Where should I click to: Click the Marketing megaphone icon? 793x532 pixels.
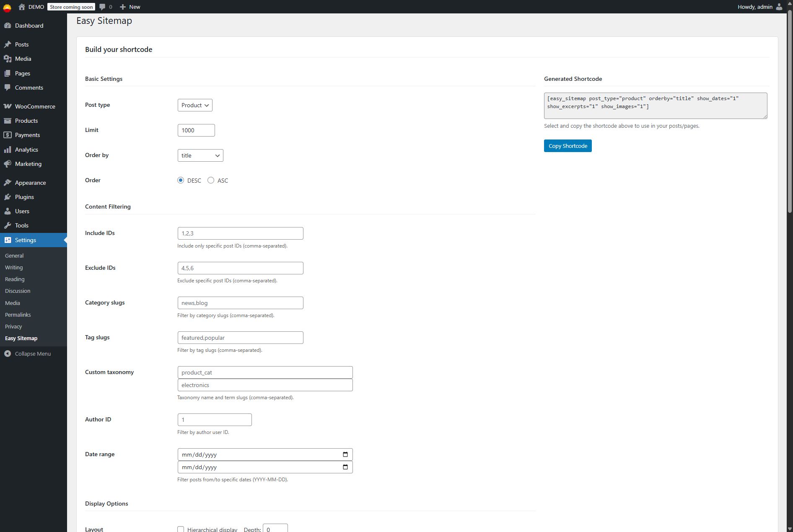pyautogui.click(x=8, y=164)
